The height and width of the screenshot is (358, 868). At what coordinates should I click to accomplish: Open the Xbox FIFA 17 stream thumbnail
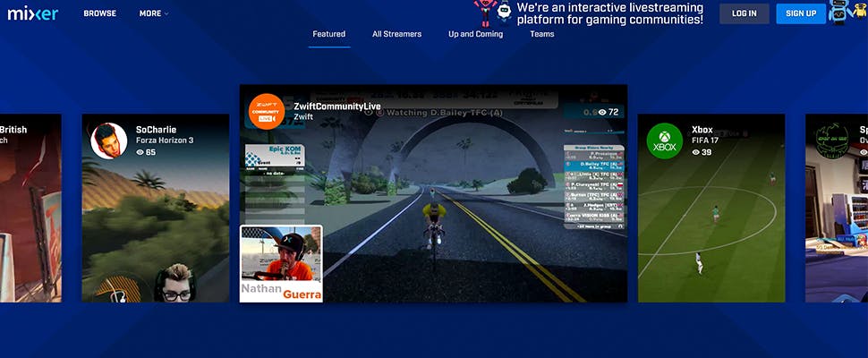click(711, 208)
